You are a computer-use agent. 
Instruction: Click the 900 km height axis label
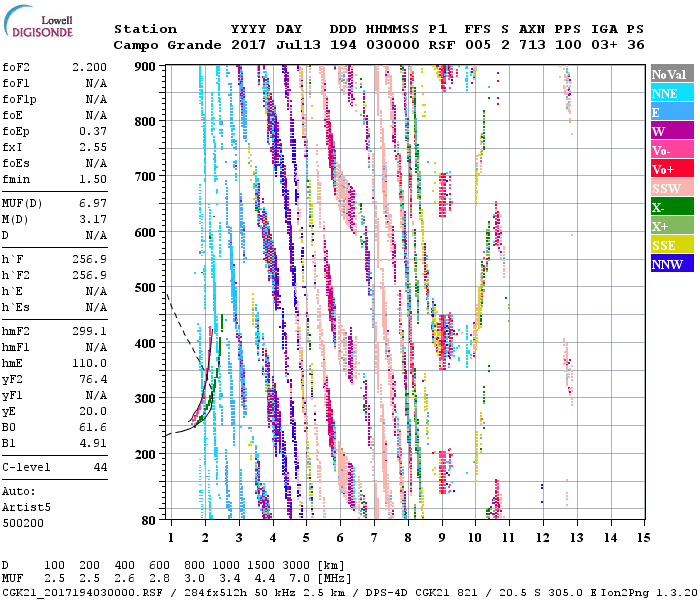145,67
